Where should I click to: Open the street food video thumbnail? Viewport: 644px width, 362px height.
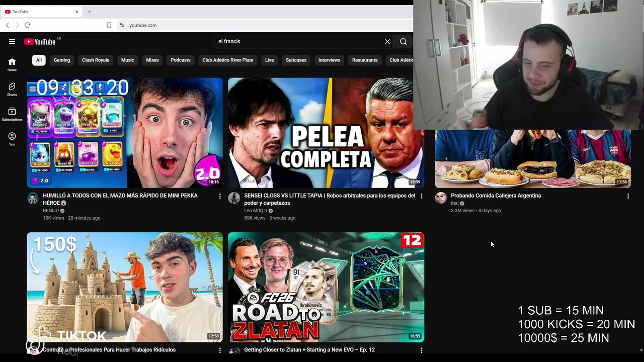coord(533,159)
